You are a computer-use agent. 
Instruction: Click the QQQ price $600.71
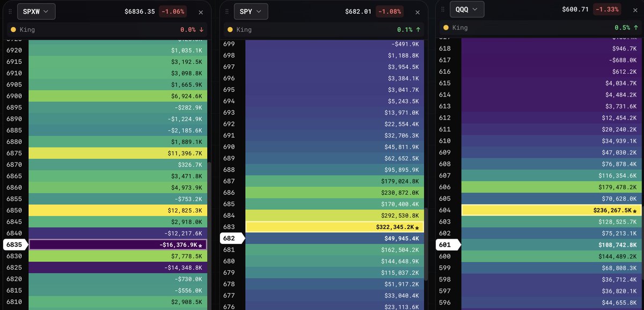575,9
